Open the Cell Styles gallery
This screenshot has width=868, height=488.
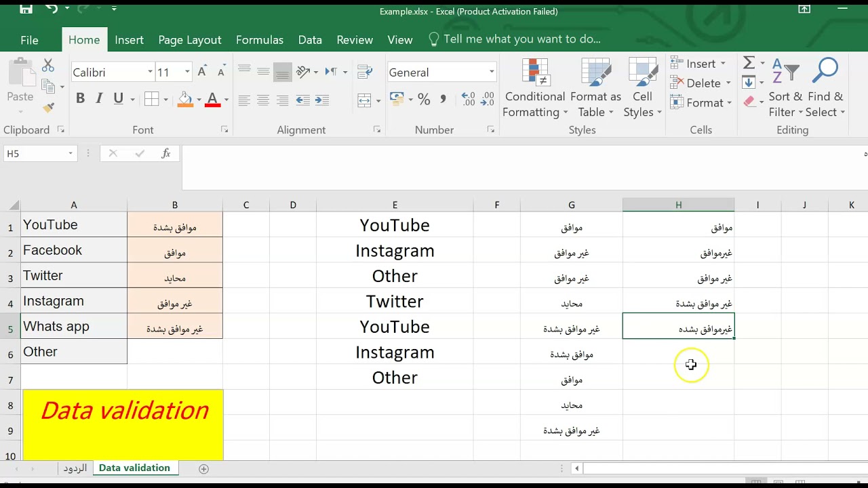coord(642,88)
